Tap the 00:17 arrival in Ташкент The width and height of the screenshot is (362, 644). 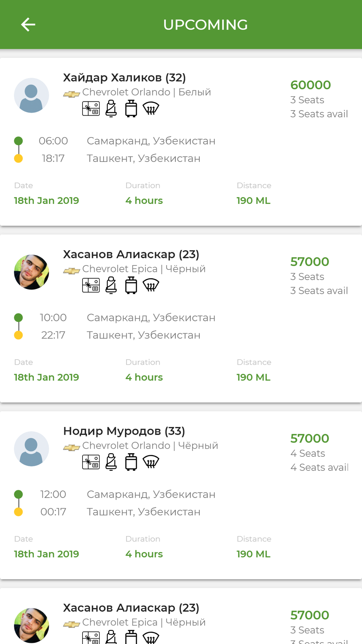click(53, 512)
